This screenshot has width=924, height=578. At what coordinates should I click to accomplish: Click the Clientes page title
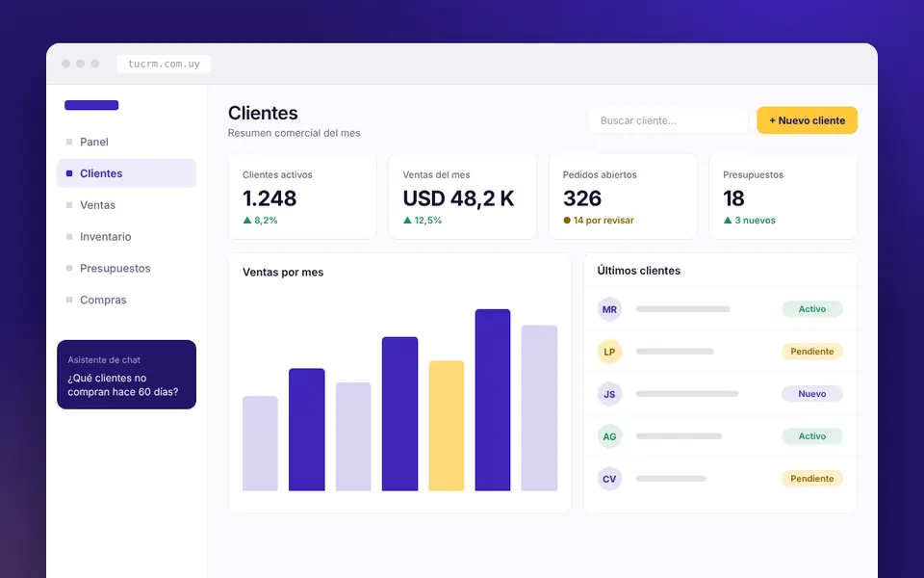(263, 113)
